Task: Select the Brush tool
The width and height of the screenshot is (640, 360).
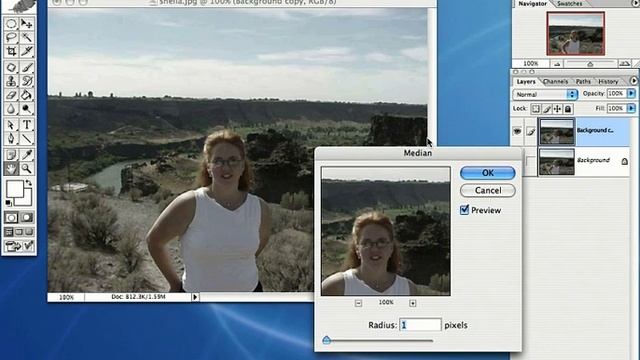Action: pos(27,67)
